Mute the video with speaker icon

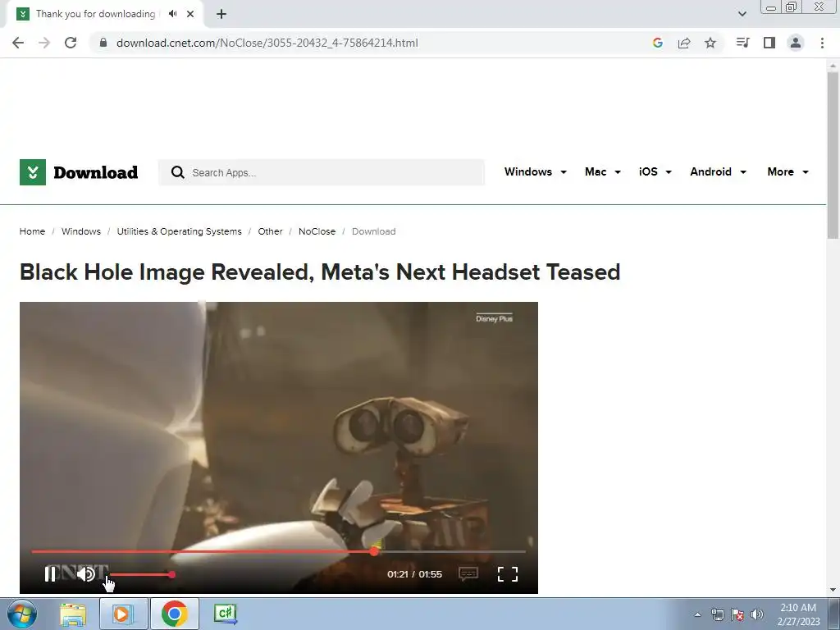(x=85, y=574)
